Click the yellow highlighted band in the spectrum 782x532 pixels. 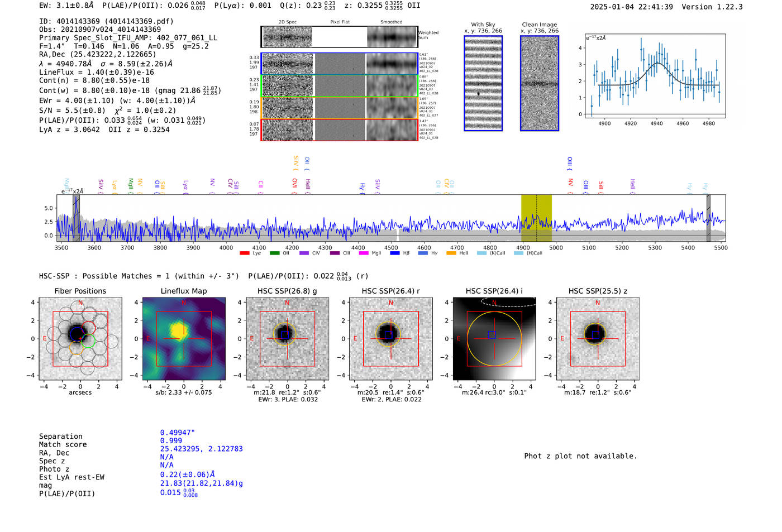(536, 218)
